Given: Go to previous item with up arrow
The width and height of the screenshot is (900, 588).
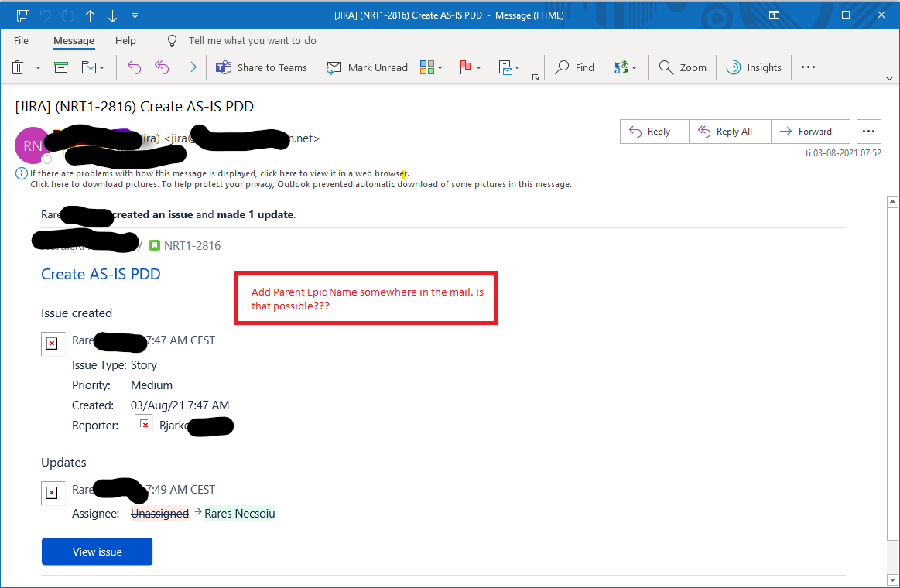Looking at the screenshot, I should coord(90,15).
